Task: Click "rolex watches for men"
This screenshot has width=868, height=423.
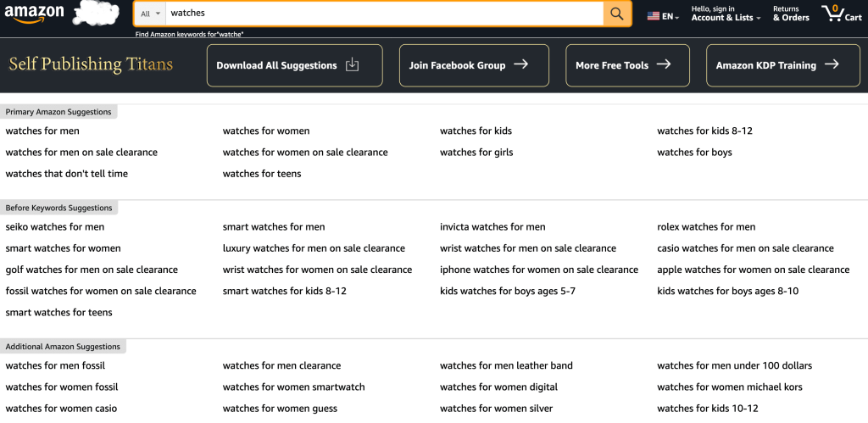Action: (706, 227)
